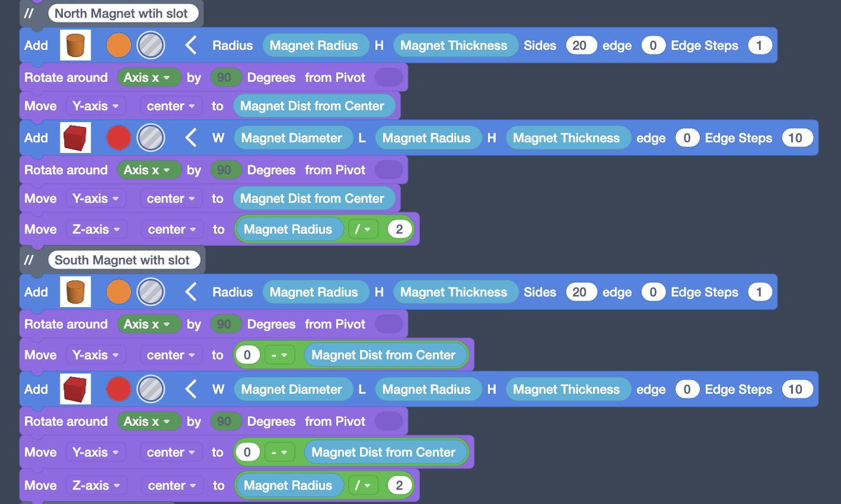The width and height of the screenshot is (841, 504).
Task: Collapse parameters chevron on North Magnet box block
Action: [x=191, y=138]
